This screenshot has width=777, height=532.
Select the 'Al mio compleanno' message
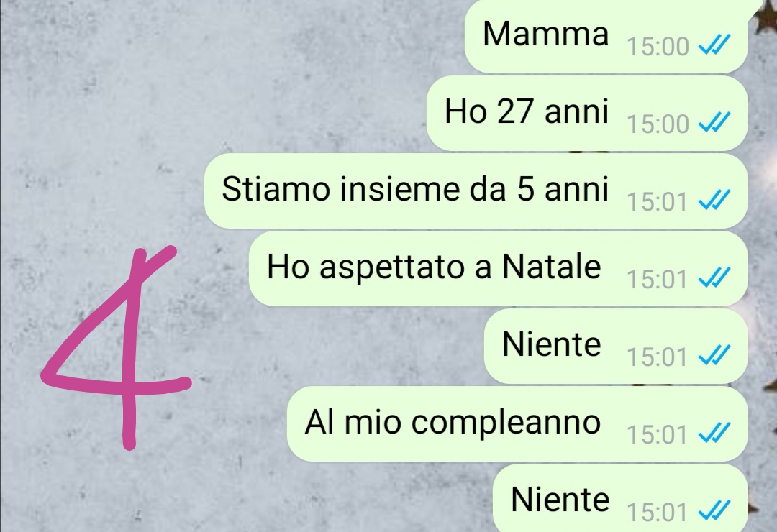click(x=517, y=423)
